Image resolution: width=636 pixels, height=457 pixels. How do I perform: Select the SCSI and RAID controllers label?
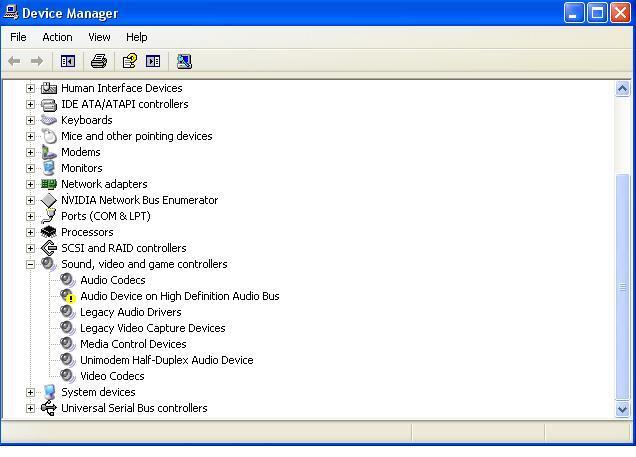pyautogui.click(x=124, y=248)
